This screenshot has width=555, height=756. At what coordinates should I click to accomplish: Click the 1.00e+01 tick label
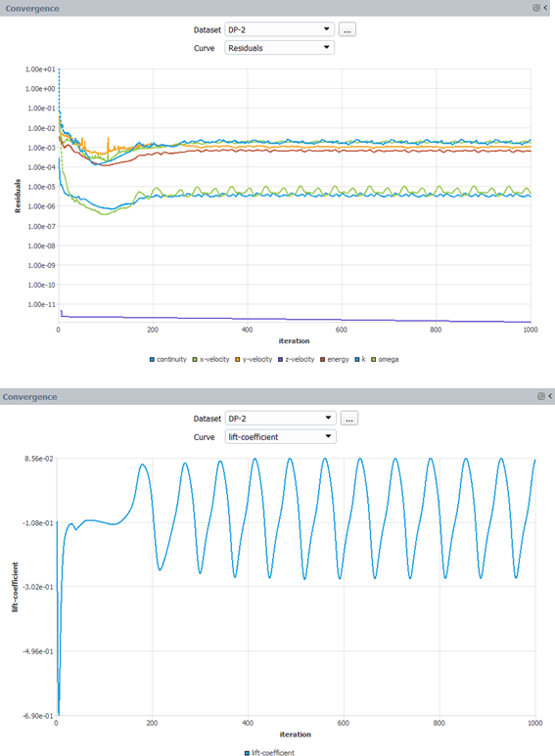pos(40,69)
